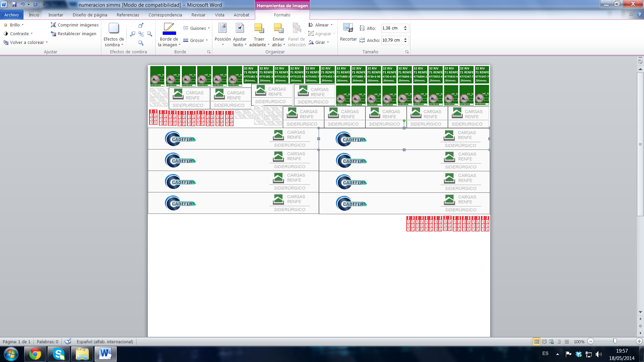Open the Contraste dropdown
Screen dimensions: 644x362
click(18, 34)
